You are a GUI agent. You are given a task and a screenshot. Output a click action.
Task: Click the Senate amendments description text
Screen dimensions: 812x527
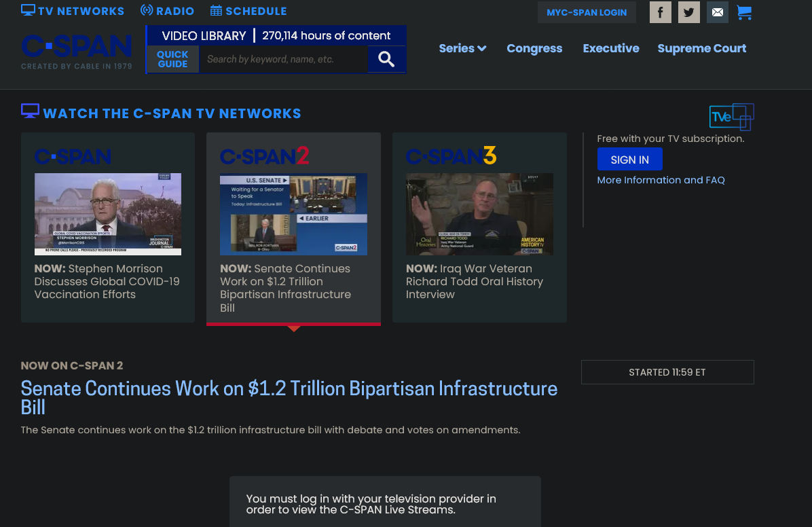click(270, 430)
